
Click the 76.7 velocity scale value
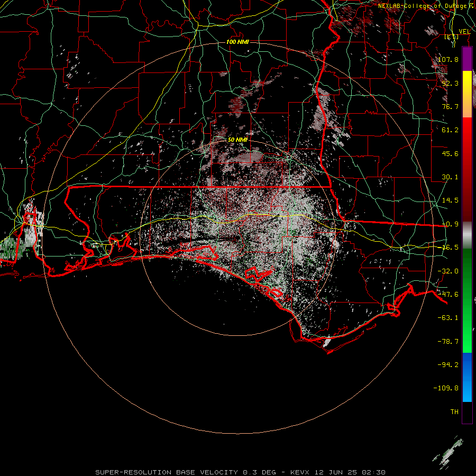tap(450, 106)
